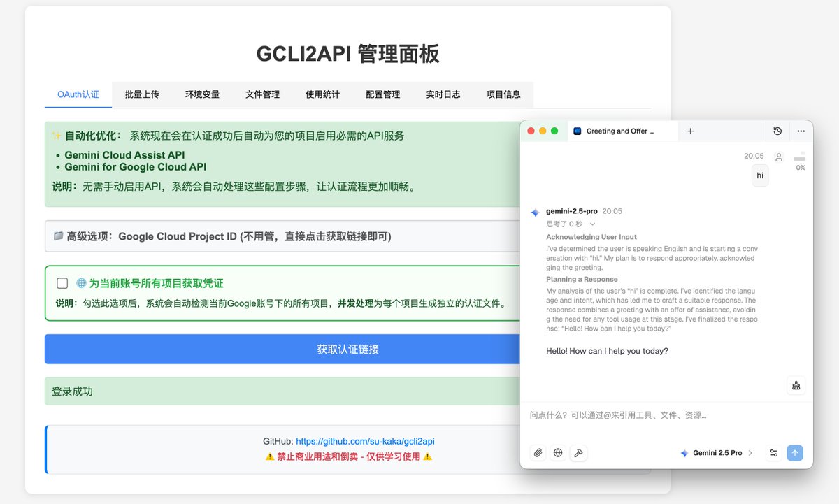Toggle web search globe icon
The height and width of the screenshot is (504, 839).
tap(558, 453)
